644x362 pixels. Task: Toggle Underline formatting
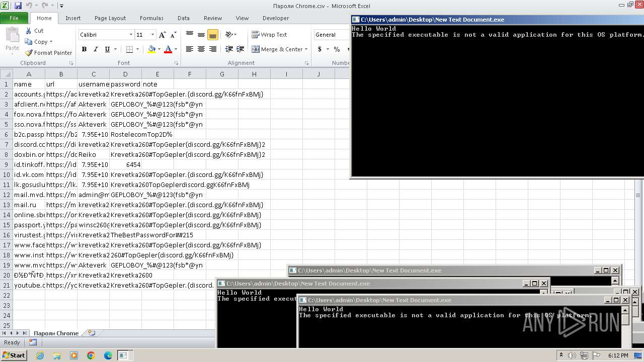tap(107, 49)
